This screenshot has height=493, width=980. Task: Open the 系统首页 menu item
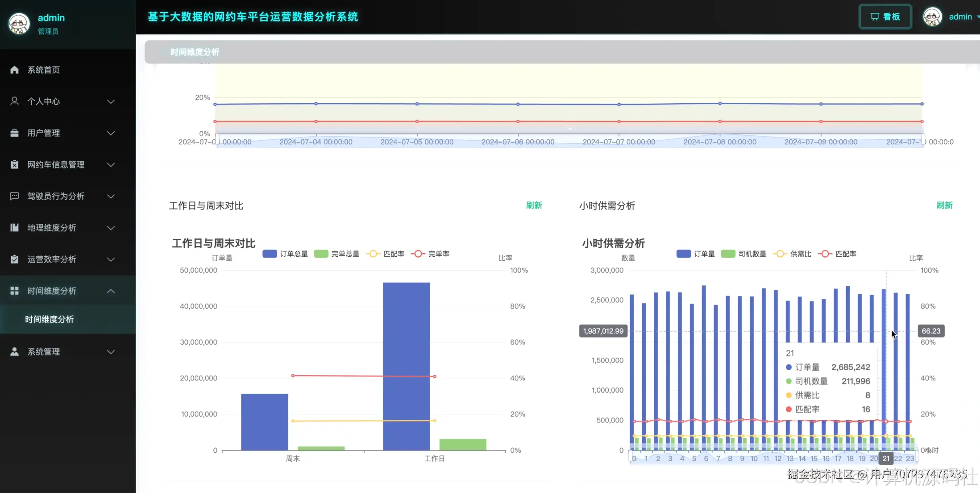pos(43,70)
